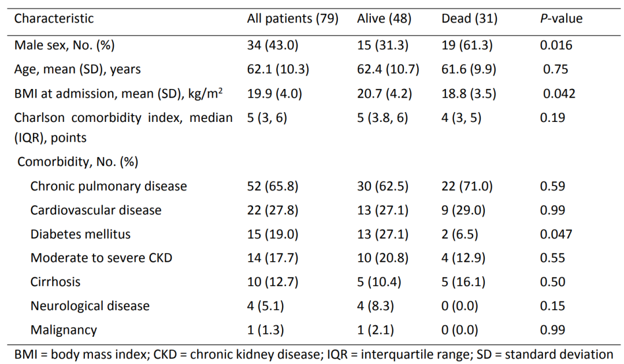624x364 pixels.
Task: Click the Characteristic column header
Action: click(54, 18)
